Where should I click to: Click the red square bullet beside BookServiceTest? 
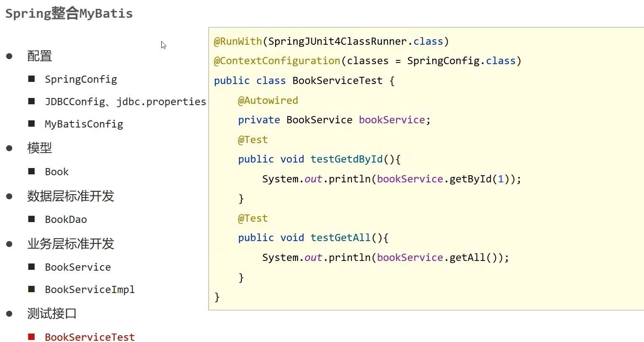pyautogui.click(x=31, y=337)
